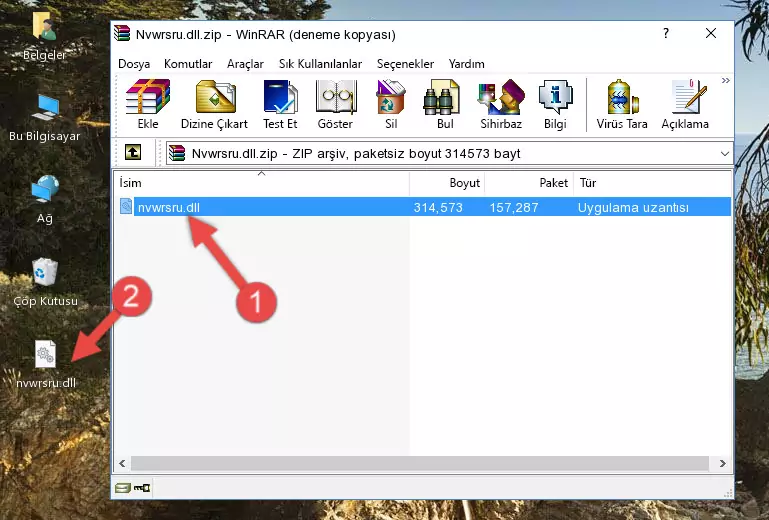Run Virüs Tara scan tool
Screen dimensions: 769x520
coord(622,97)
